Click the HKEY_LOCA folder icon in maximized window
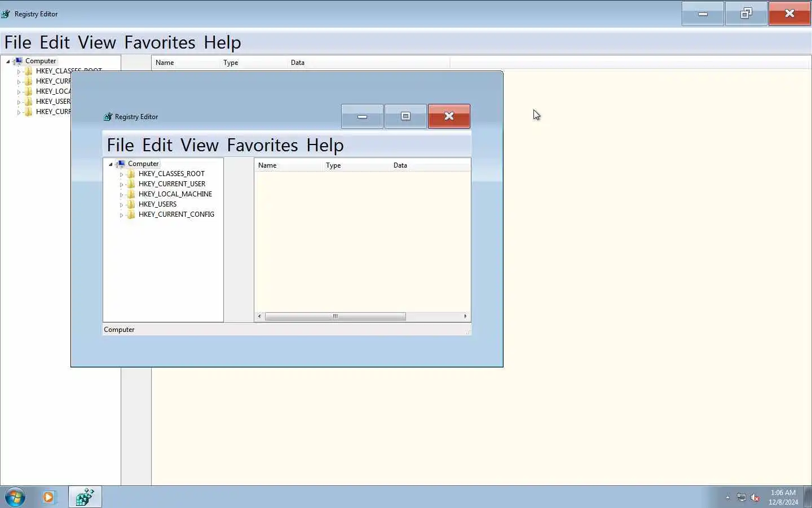 coord(28,91)
